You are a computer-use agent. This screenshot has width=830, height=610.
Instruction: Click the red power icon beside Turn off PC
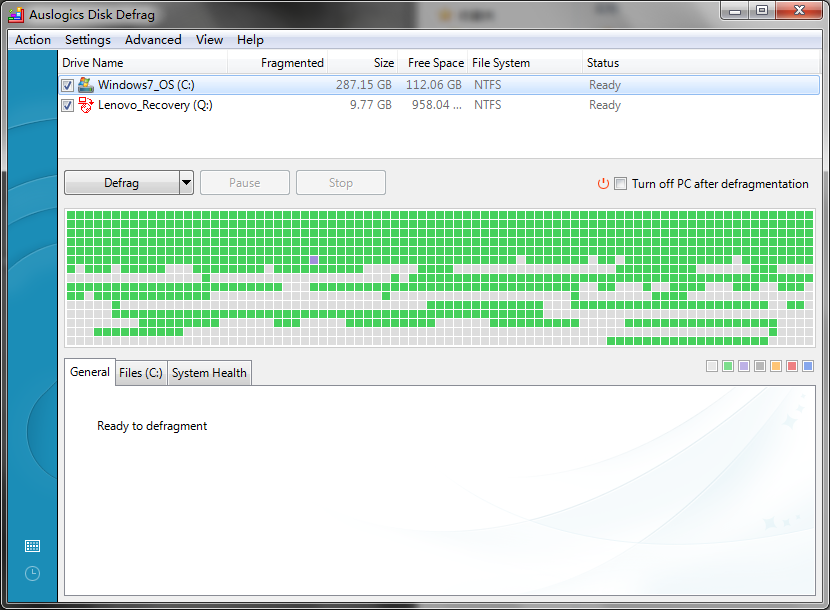pos(603,184)
